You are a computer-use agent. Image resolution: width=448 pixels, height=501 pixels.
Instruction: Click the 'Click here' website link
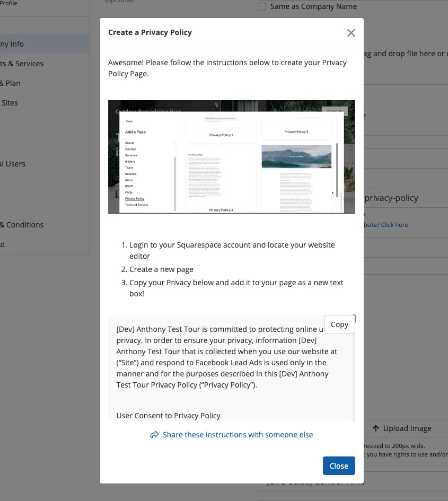[394, 225]
